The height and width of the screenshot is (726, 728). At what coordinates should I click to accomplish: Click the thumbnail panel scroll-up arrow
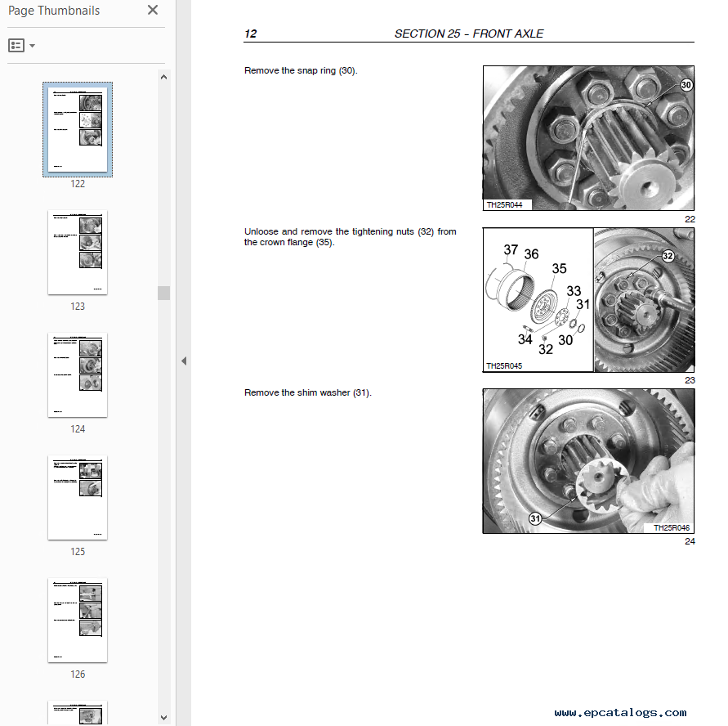point(163,77)
